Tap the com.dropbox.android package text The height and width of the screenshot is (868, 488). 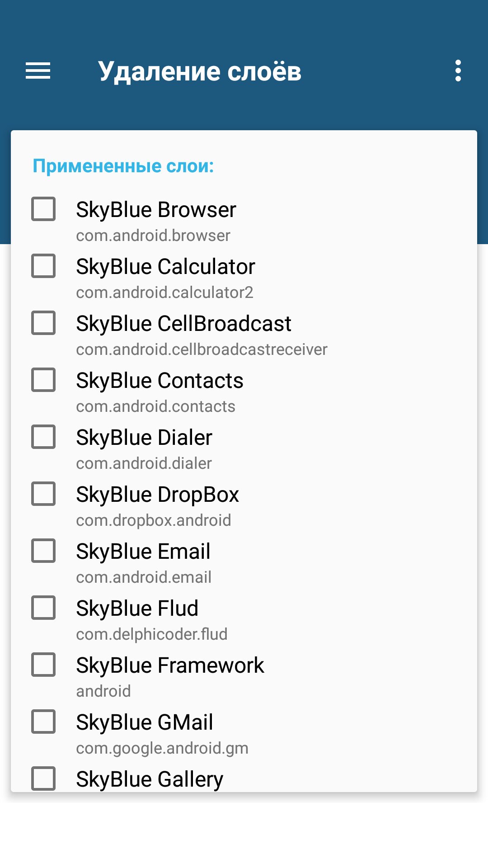click(x=154, y=520)
